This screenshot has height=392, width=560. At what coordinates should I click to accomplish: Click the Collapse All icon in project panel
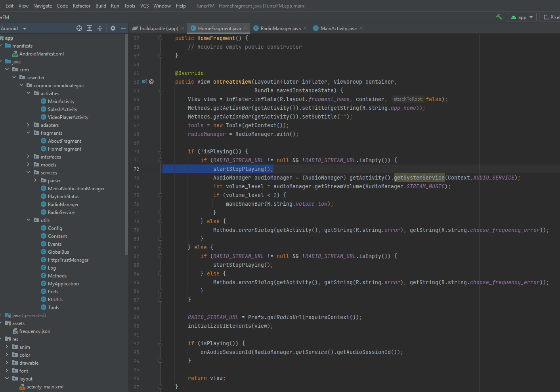click(x=100, y=28)
